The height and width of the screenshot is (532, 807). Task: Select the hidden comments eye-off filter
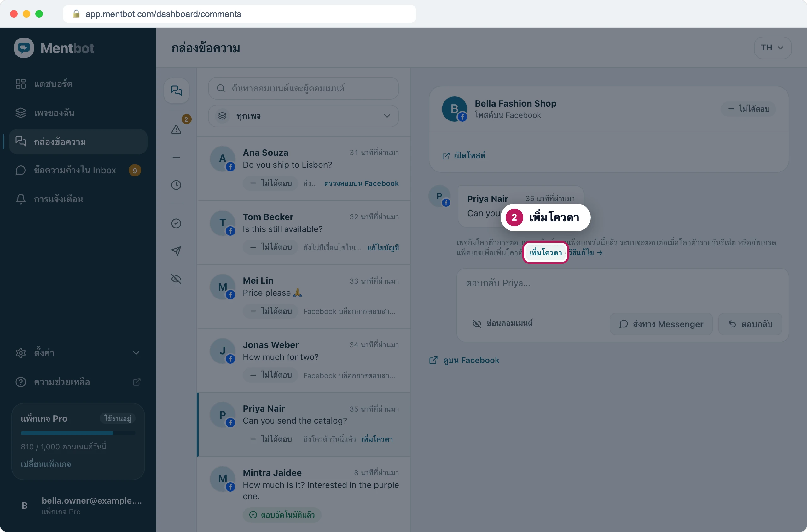176,279
